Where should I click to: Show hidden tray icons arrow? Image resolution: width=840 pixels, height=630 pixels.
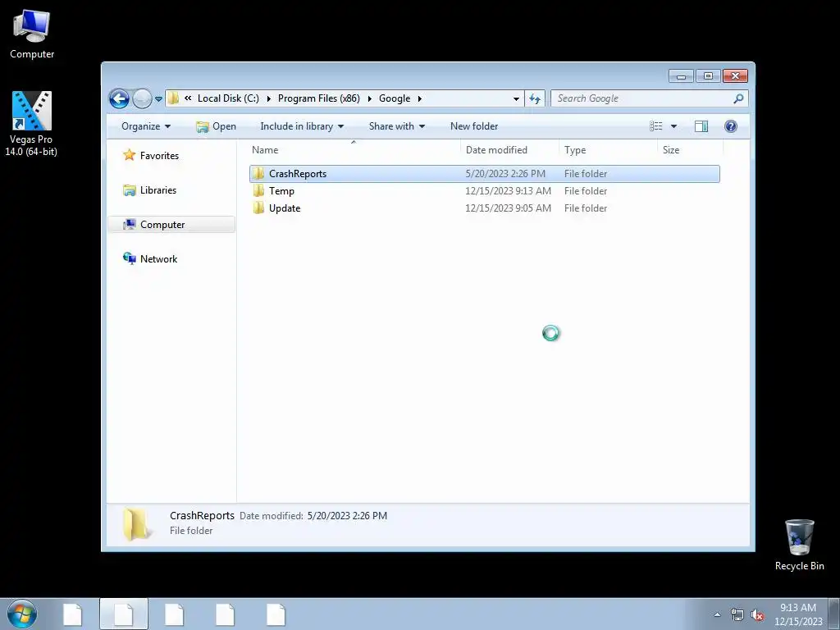point(717,615)
